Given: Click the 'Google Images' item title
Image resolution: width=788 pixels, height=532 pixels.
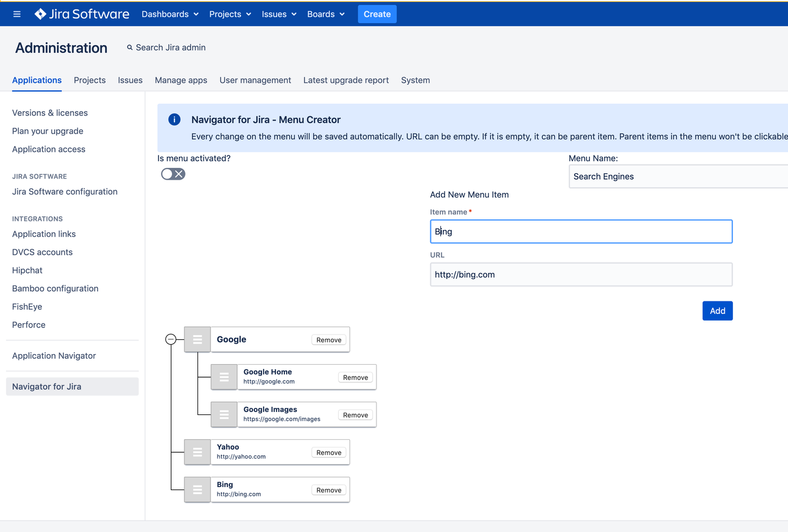Looking at the screenshot, I should coord(270,410).
